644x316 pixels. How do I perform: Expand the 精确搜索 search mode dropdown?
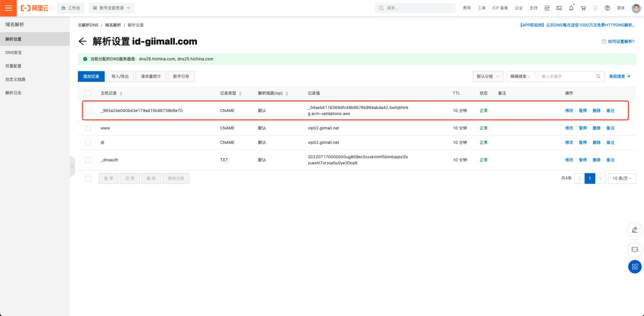tap(521, 77)
